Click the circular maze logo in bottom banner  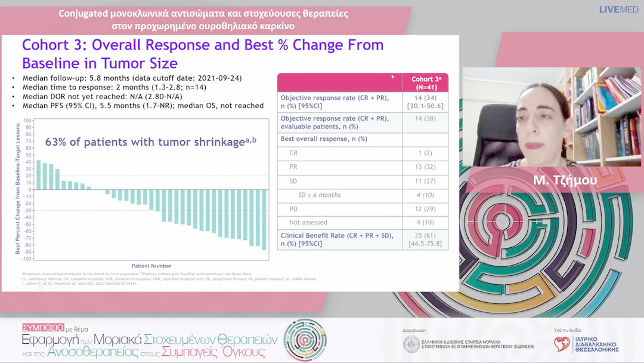[x=305, y=340]
